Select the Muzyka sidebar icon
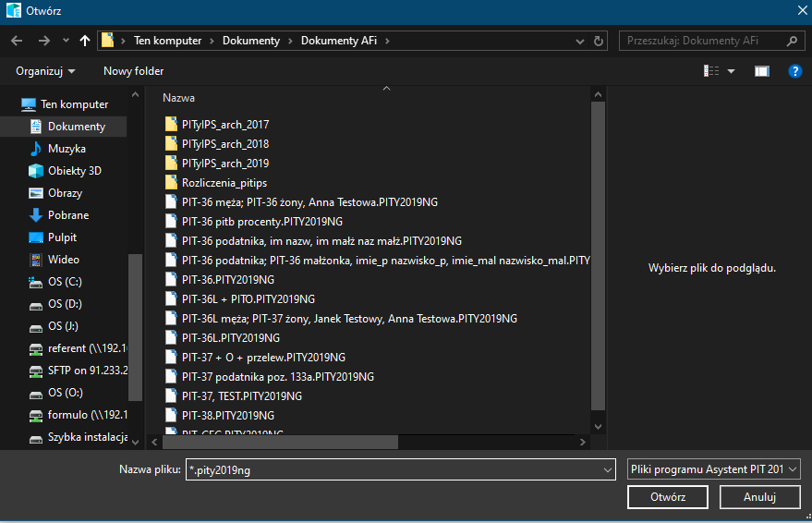The width and height of the screenshot is (812, 523). (x=36, y=149)
